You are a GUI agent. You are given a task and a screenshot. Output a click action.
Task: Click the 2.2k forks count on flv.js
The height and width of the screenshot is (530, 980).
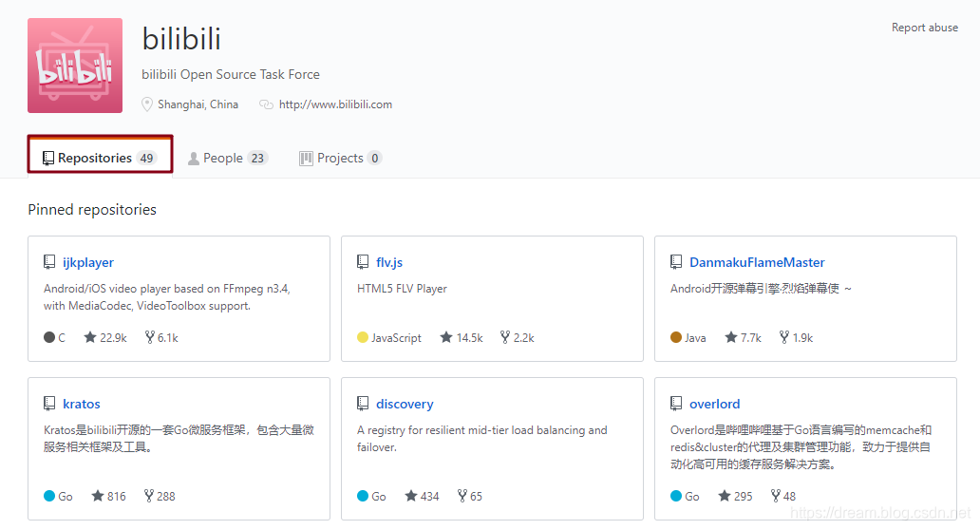524,338
